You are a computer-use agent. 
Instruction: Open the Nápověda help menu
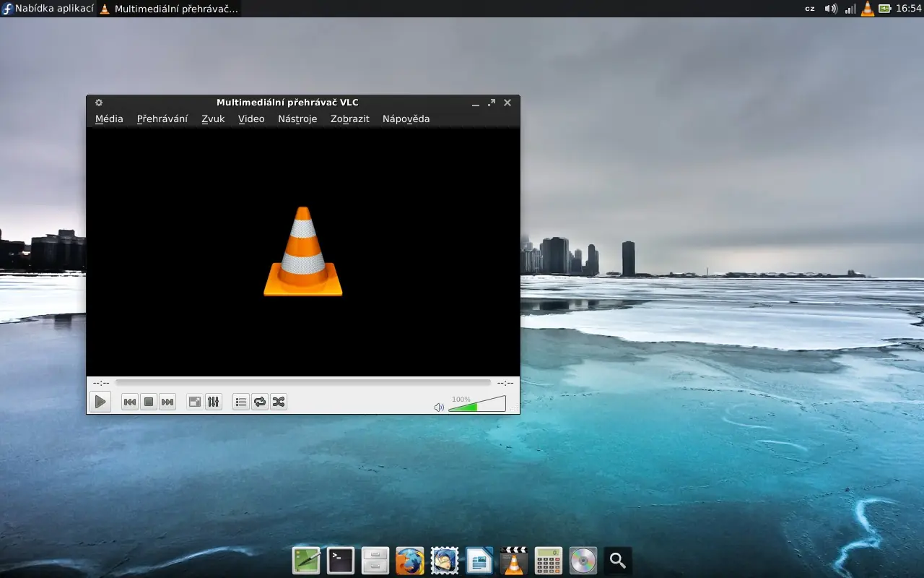(x=406, y=118)
